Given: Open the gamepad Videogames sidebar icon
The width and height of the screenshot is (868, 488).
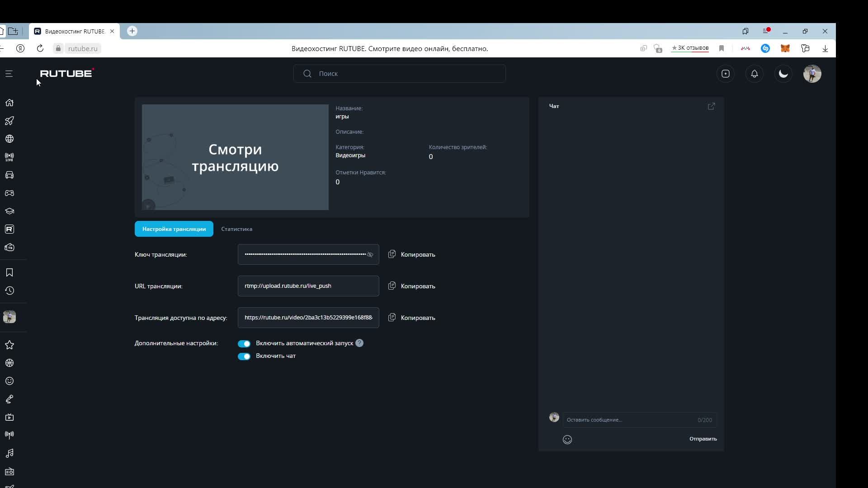Looking at the screenshot, I should (x=9, y=193).
